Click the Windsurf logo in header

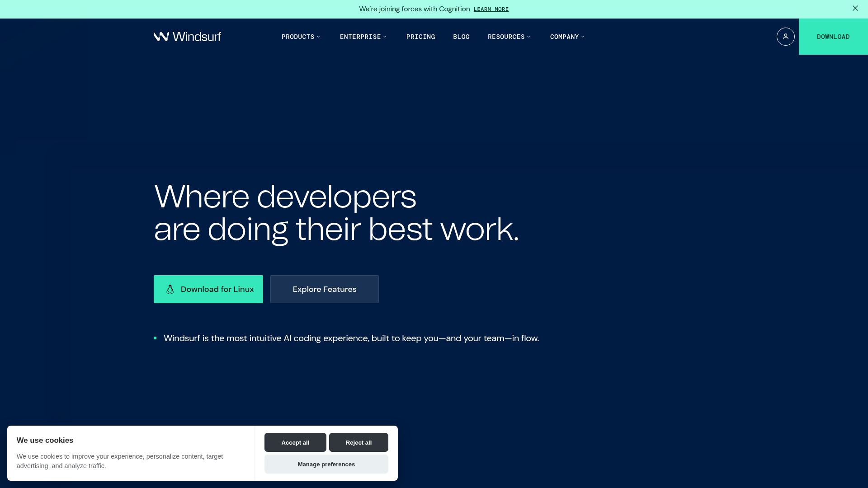[x=161, y=37]
